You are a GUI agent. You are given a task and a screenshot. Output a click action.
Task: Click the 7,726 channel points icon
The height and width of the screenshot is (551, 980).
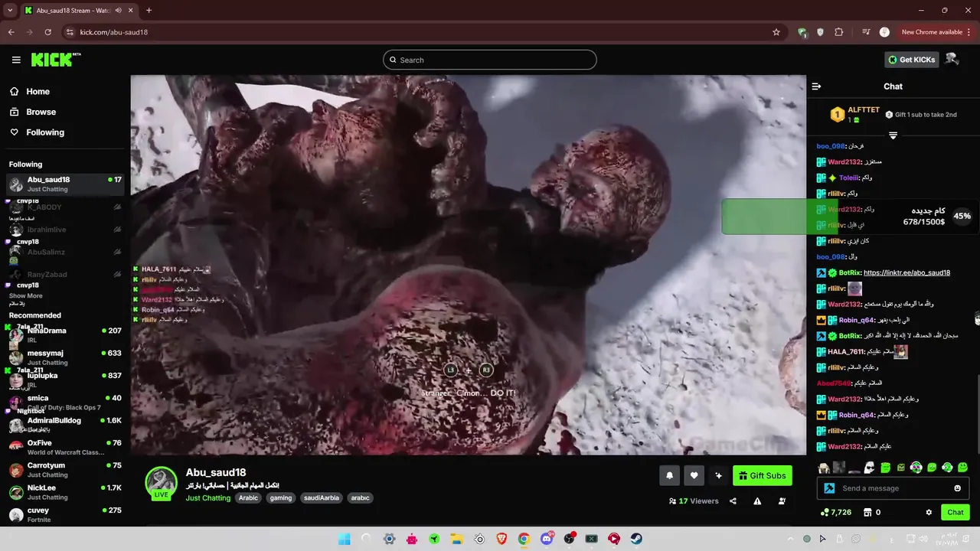[825, 512]
